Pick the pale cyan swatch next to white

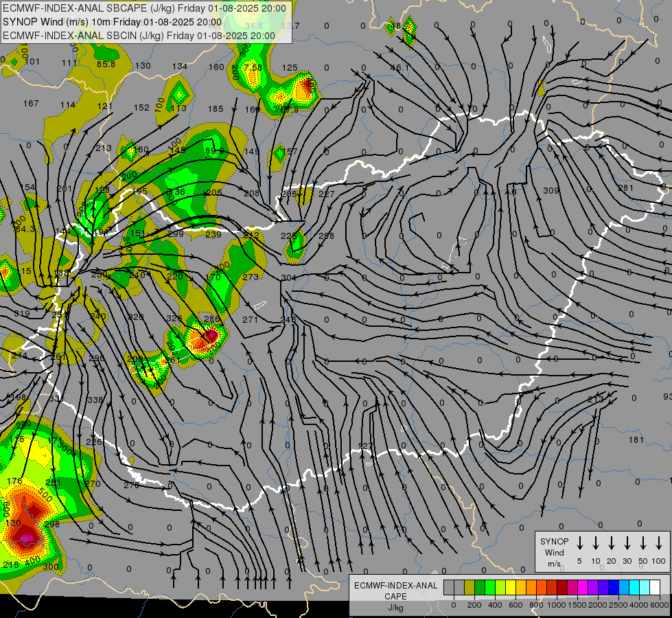645,588
